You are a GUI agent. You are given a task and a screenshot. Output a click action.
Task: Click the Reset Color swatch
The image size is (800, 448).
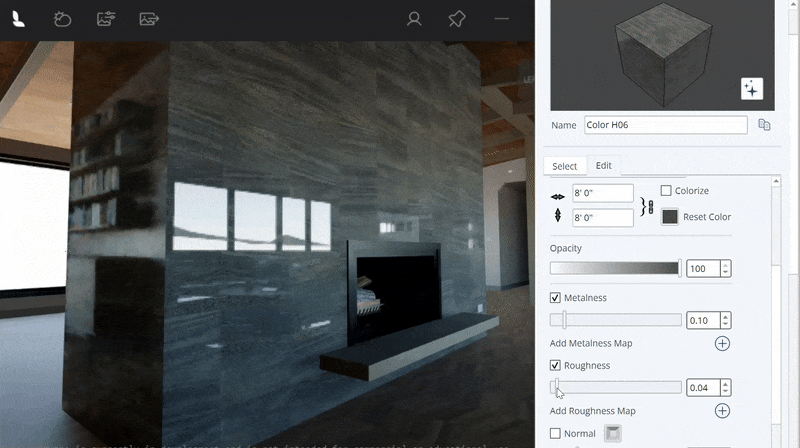coord(670,217)
